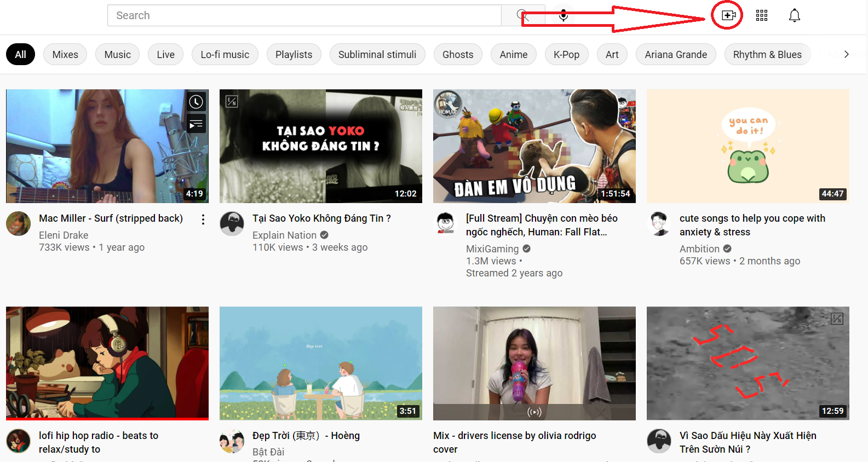This screenshot has height=462, width=868.
Task: Visit the Eleni Drake channel name
Action: click(64, 235)
